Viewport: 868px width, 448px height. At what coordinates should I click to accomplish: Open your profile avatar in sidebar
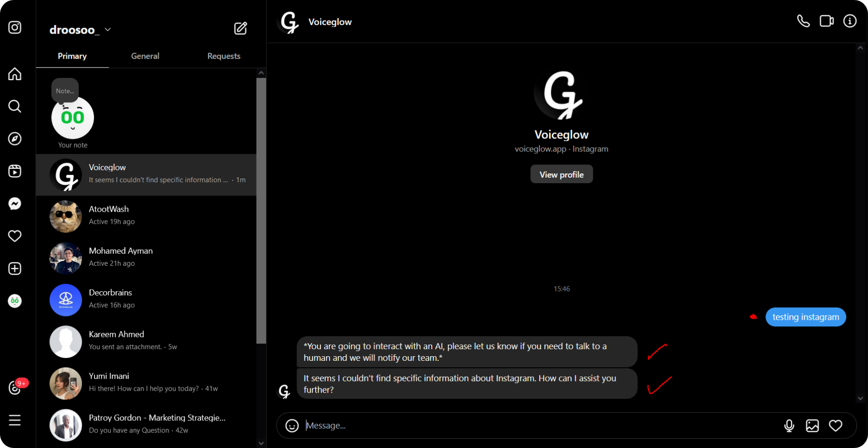(15, 301)
